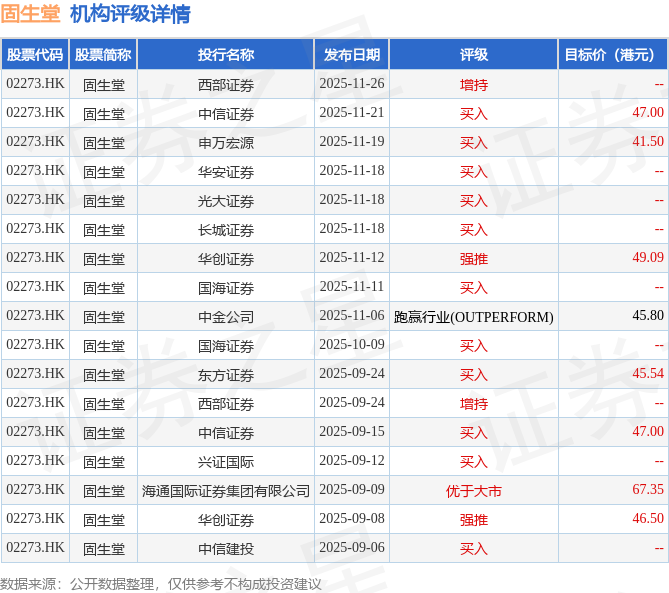Click 西部证券 in the 2025-09-24 row
669x593 pixels.
click(226, 404)
